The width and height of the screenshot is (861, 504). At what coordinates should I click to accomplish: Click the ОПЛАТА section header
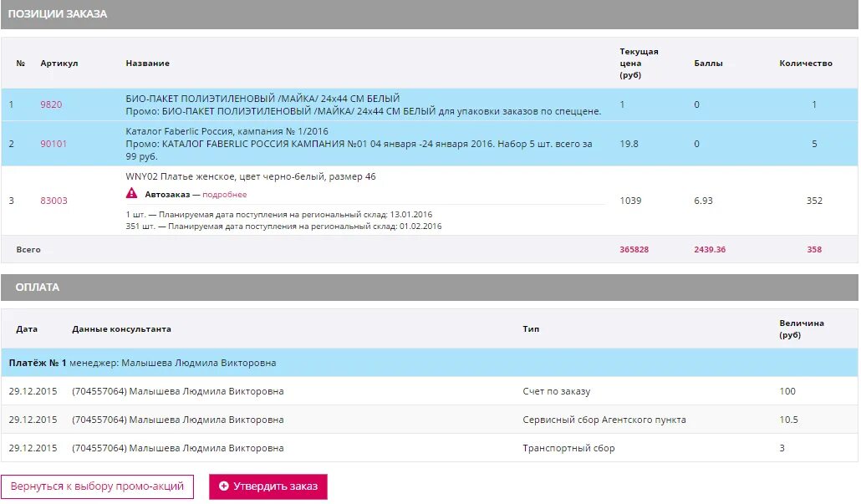[x=430, y=288]
